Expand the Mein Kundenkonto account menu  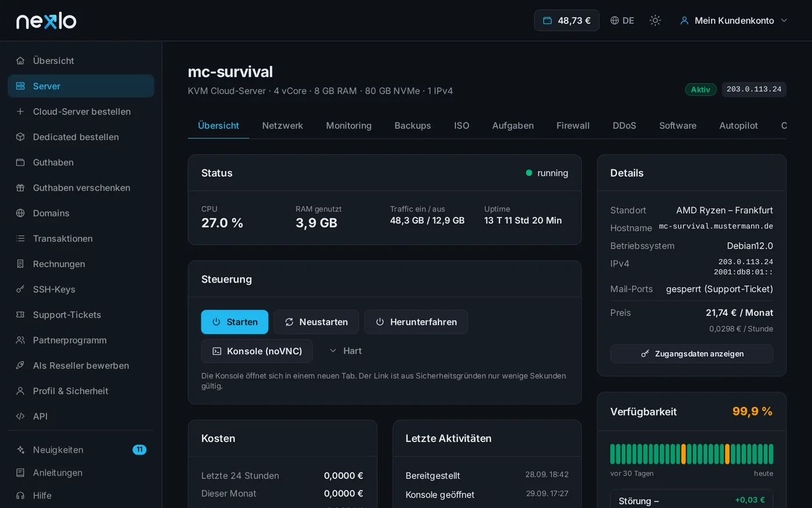point(734,20)
